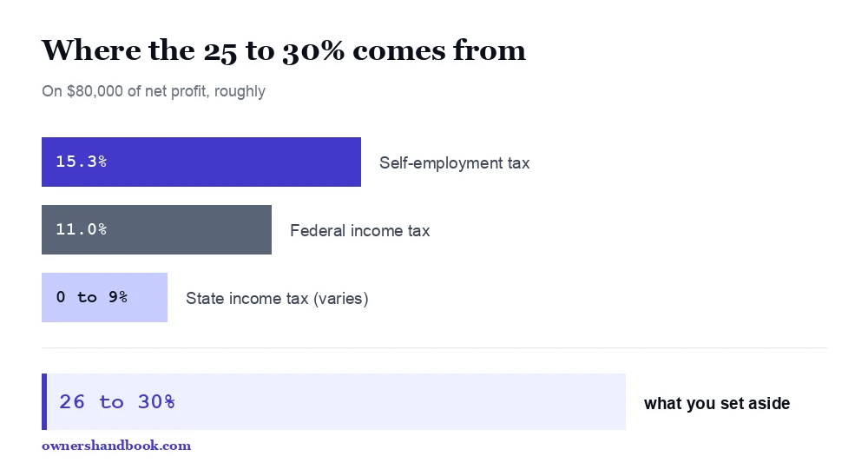Click the horizontal divider line above total
The height and width of the screenshot is (476, 868).
tap(434, 348)
